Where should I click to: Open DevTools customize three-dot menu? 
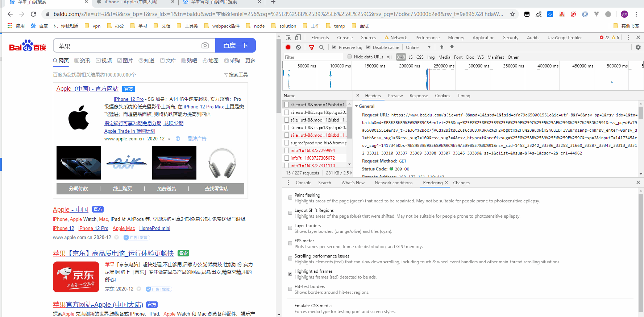tap(628, 37)
